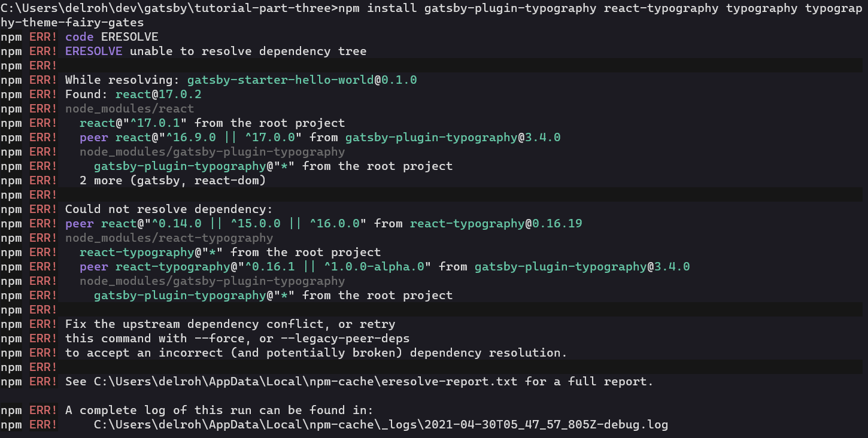
Task: Click 'hy-theme-fairy-gates' wrapped command line
Action: [72, 23]
